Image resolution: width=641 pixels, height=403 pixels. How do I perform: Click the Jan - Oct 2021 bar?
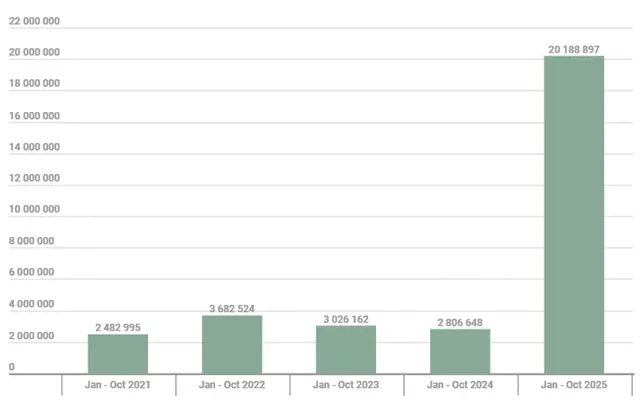point(118,354)
